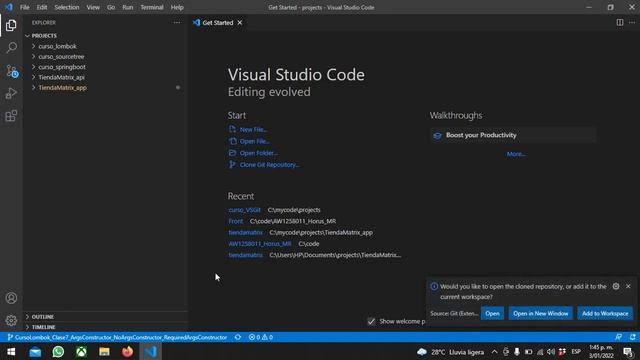640x360 pixels.
Task: Open the Selection menu
Action: pos(67,7)
